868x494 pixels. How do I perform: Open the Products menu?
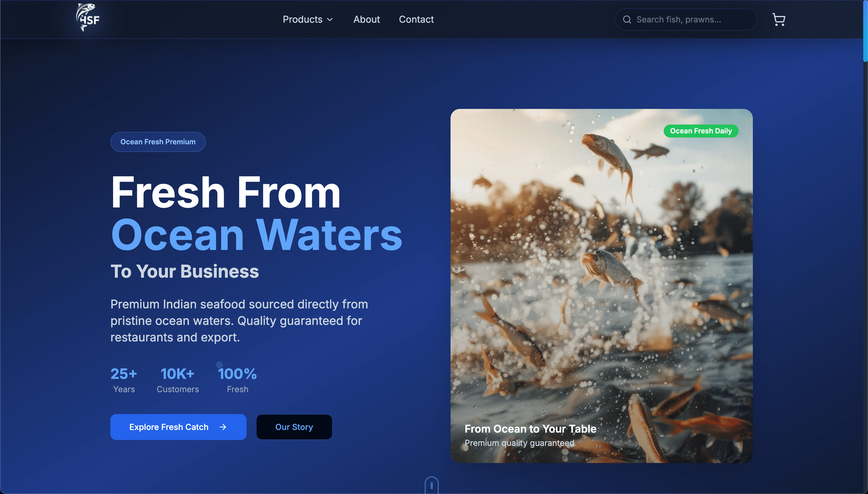(x=308, y=19)
